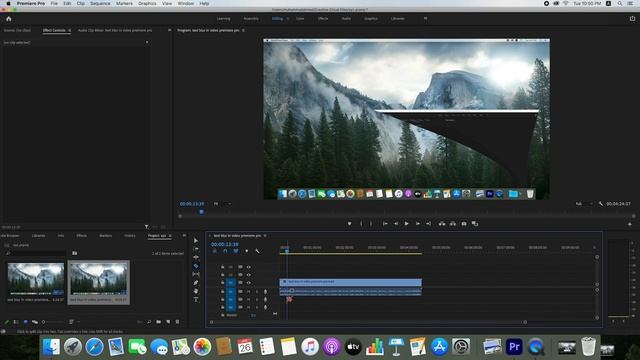Click the Project panel trash icon

[x=177, y=322]
